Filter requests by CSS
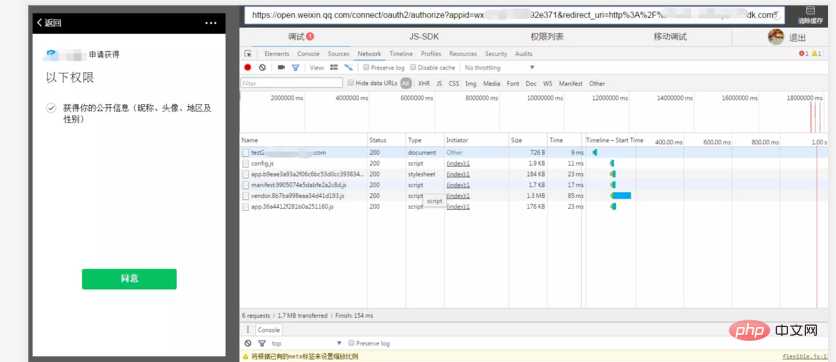The image size is (836, 362). (454, 84)
